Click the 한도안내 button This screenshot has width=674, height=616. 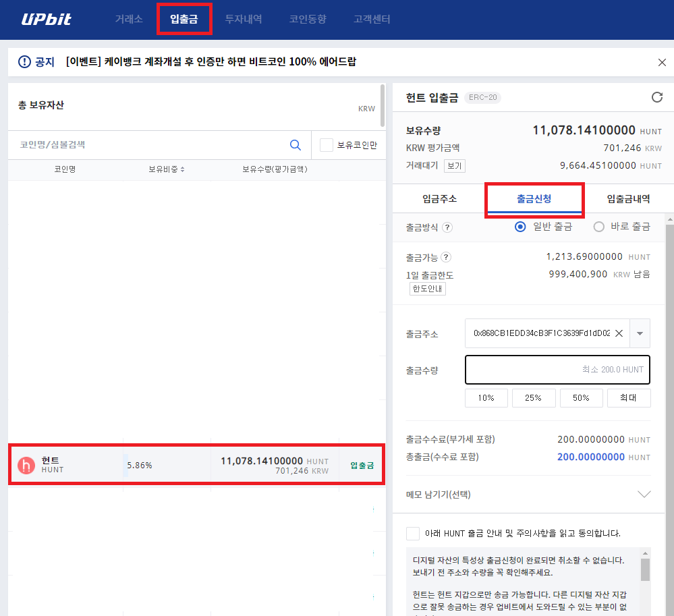point(428,289)
